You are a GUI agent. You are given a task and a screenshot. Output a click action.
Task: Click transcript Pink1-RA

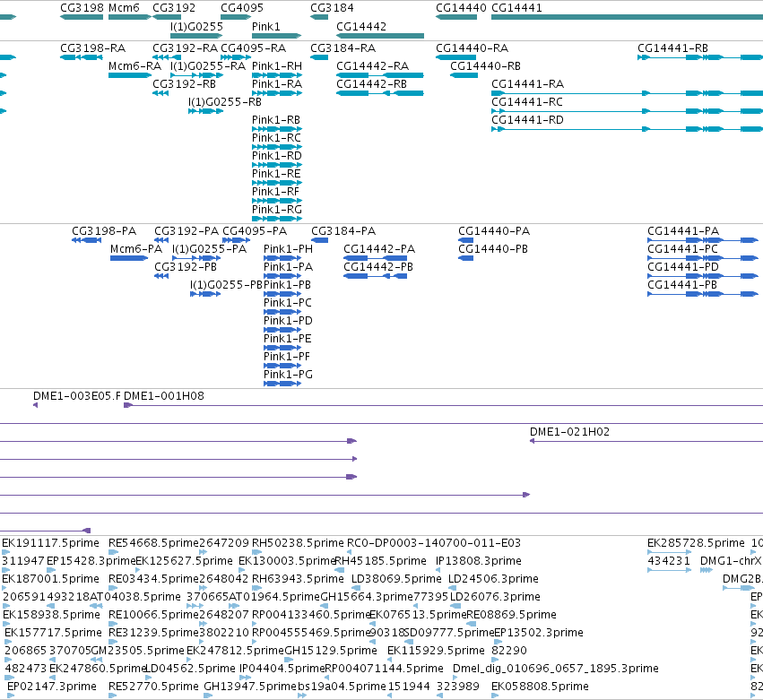277,84
